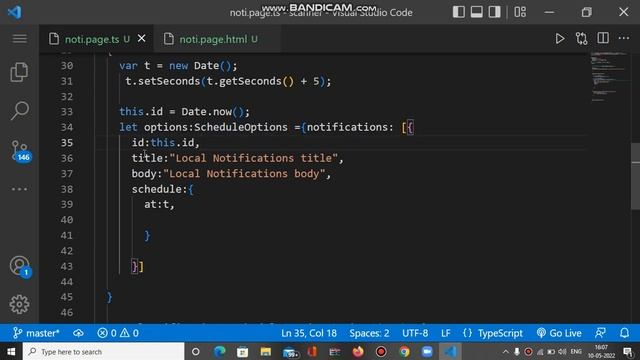The width and height of the screenshot is (640, 360).
Task: Open File Explorer from taskbar
Action: pyautogui.click(x=266, y=351)
